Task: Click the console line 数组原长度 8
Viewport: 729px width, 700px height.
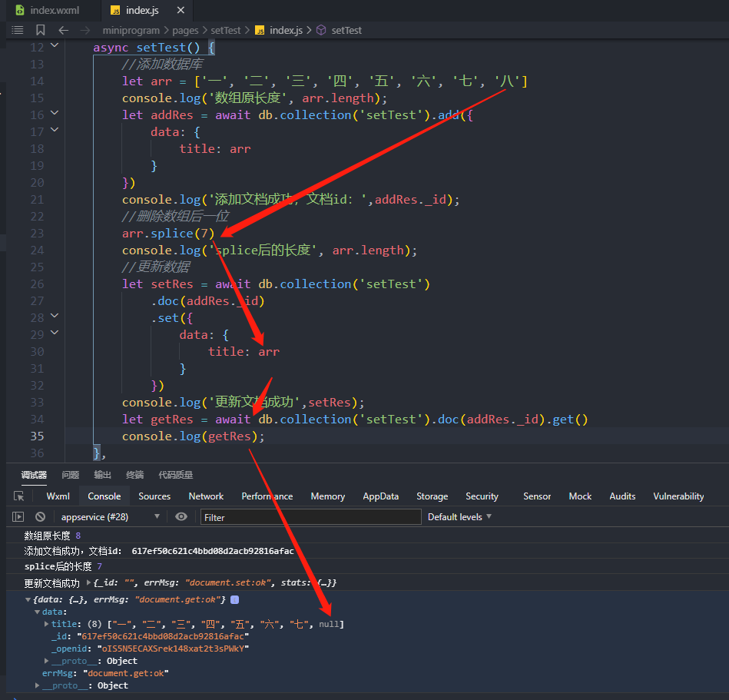Action: [52, 536]
